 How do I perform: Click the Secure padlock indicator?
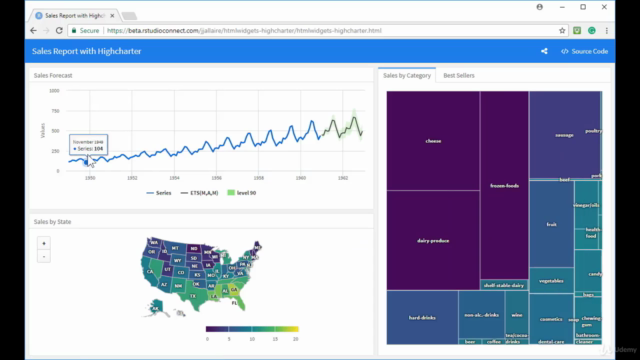85,31
